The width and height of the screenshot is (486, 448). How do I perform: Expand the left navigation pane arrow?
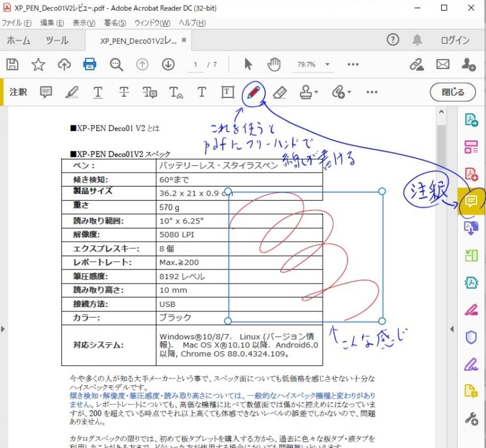pos(3,329)
